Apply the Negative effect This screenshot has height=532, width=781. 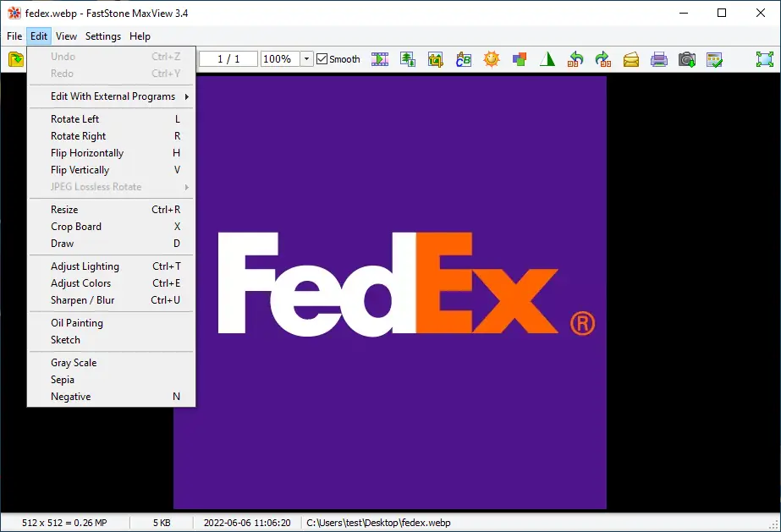click(111, 397)
